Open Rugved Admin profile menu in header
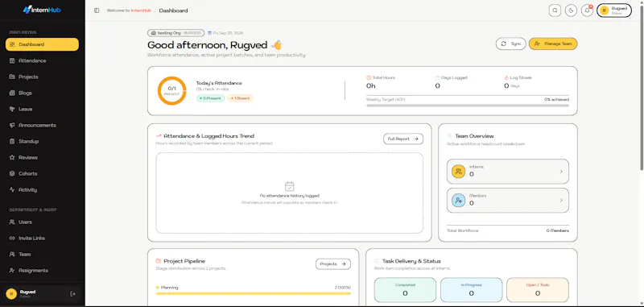Viewport: 644px width, 307px height. 614,10
